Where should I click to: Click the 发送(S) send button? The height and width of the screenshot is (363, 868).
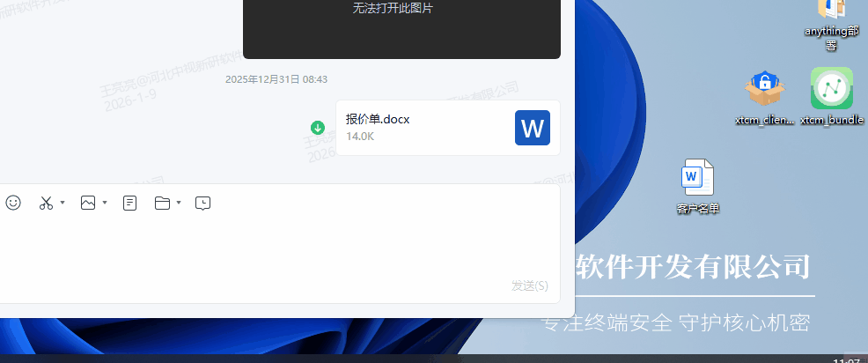(529, 286)
